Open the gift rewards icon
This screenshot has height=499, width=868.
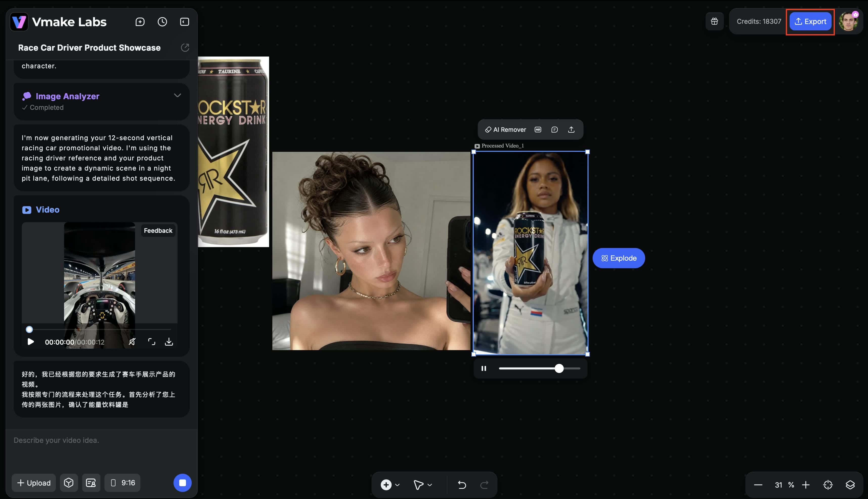pos(714,21)
